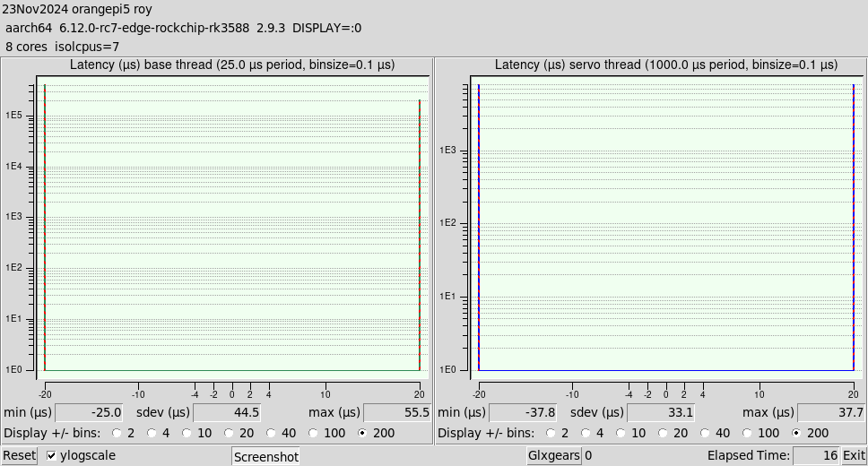
Task: Click the '23Nov2024 orangepi5 roy' header text
Action: [x=77, y=9]
